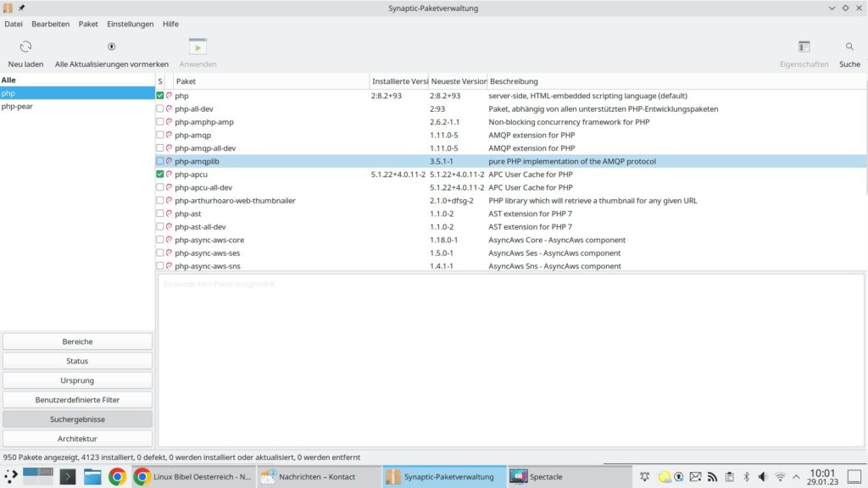The image size is (868, 488).
Task: Click the Debian swirl icon beside php-amqplib
Action: (169, 161)
